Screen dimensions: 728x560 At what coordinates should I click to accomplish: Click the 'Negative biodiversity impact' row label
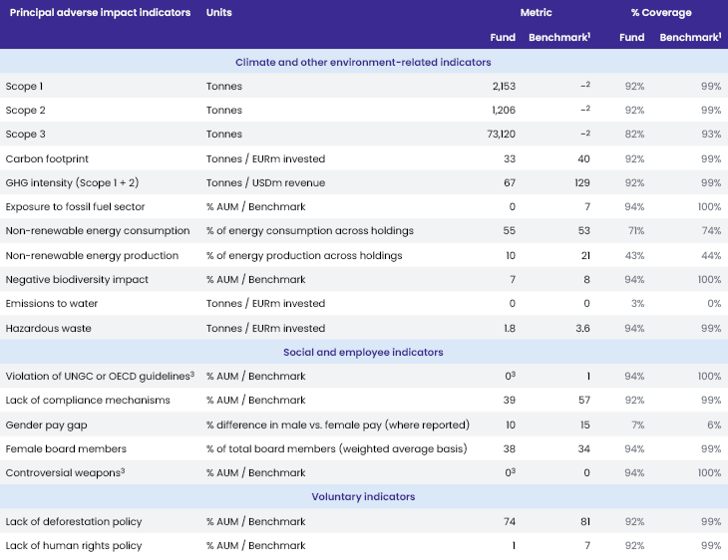coord(76,280)
